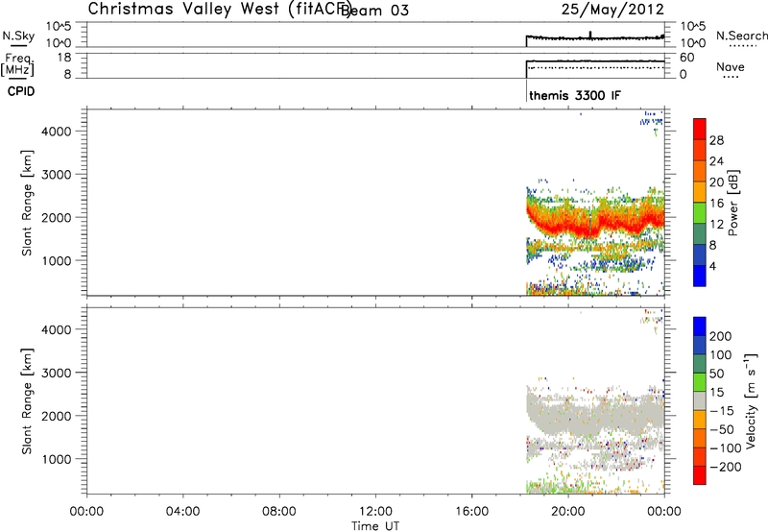
Task: Click the dark blue power segment between 4 and 8
Action: click(x=700, y=255)
